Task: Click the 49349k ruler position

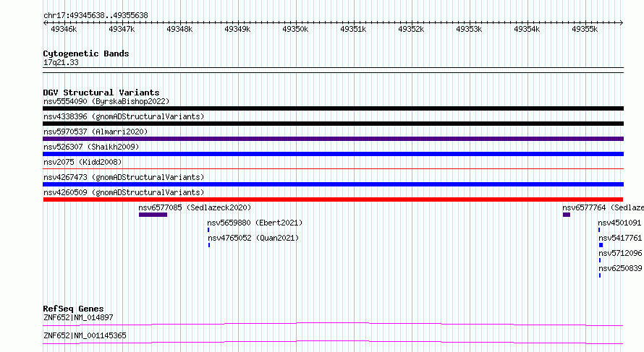Action: (237, 29)
